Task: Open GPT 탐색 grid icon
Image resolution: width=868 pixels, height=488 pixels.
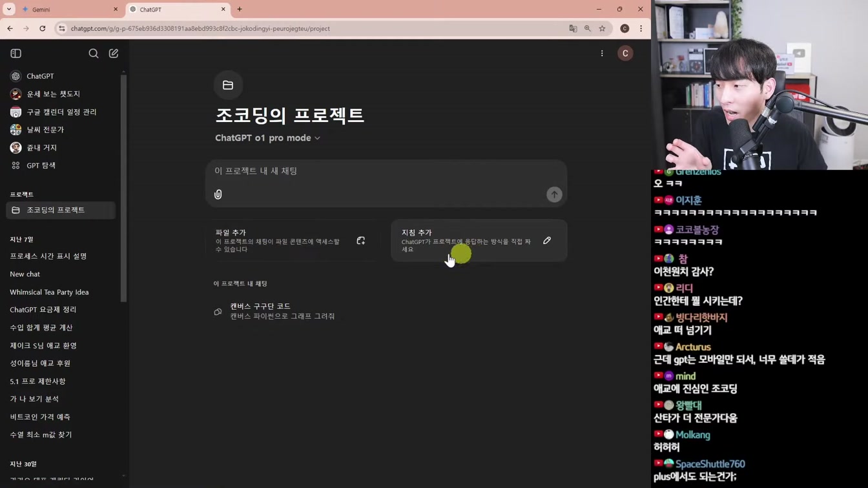Action: 16,166
